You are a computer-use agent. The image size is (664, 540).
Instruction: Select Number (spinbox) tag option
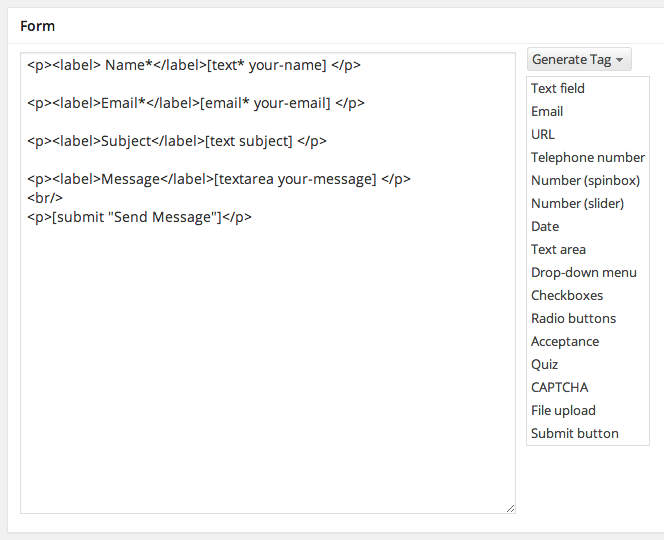[x=584, y=180]
